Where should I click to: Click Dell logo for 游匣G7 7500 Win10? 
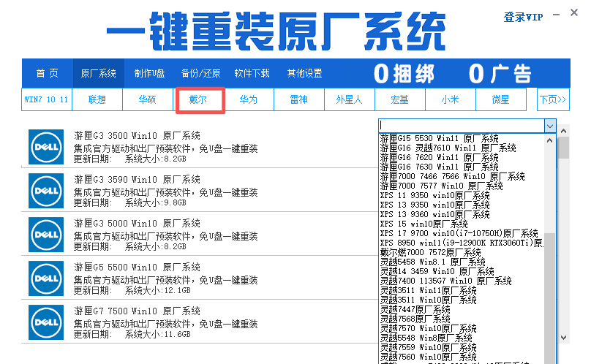coord(46,322)
